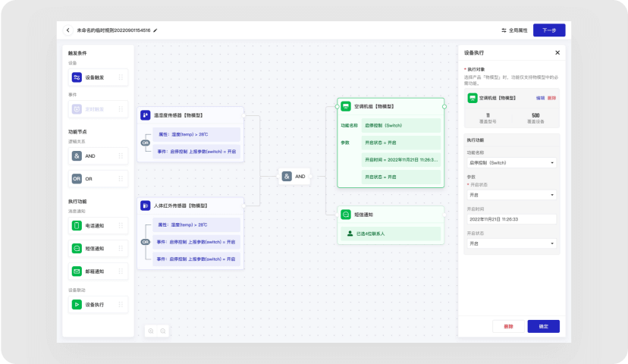Select the AND logic node in sidebar
The width and height of the screenshot is (628, 364).
pyautogui.click(x=77, y=155)
